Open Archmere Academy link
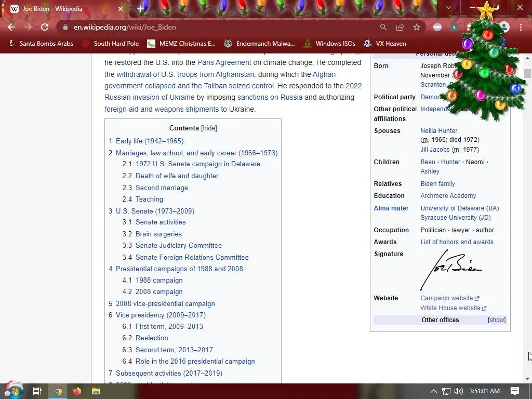The height and width of the screenshot is (399, 532). coord(448,196)
